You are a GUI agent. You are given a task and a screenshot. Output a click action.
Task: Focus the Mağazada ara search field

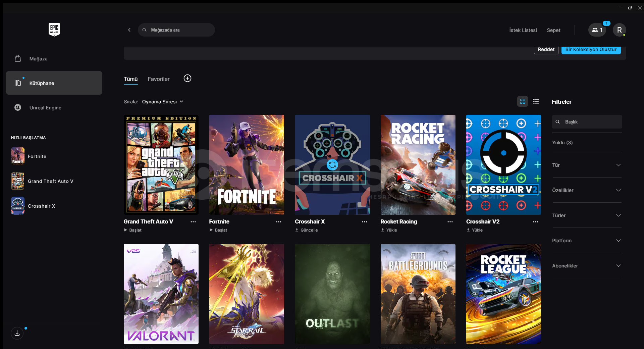tap(176, 30)
